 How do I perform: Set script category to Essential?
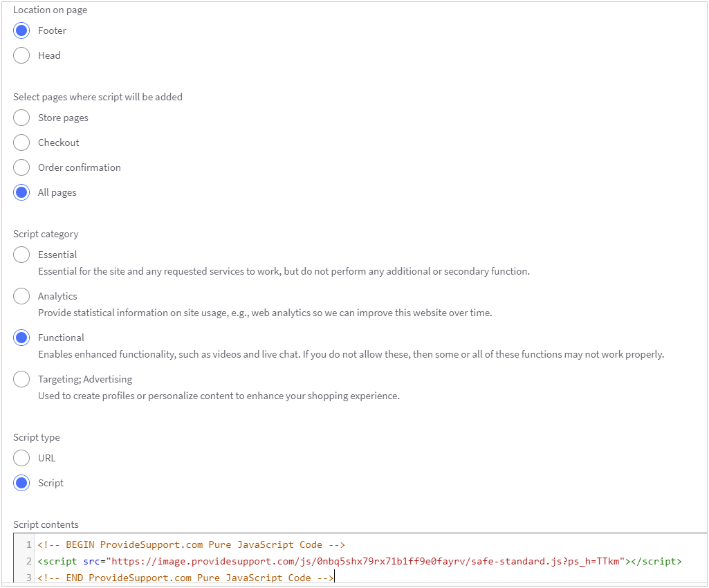click(21, 255)
